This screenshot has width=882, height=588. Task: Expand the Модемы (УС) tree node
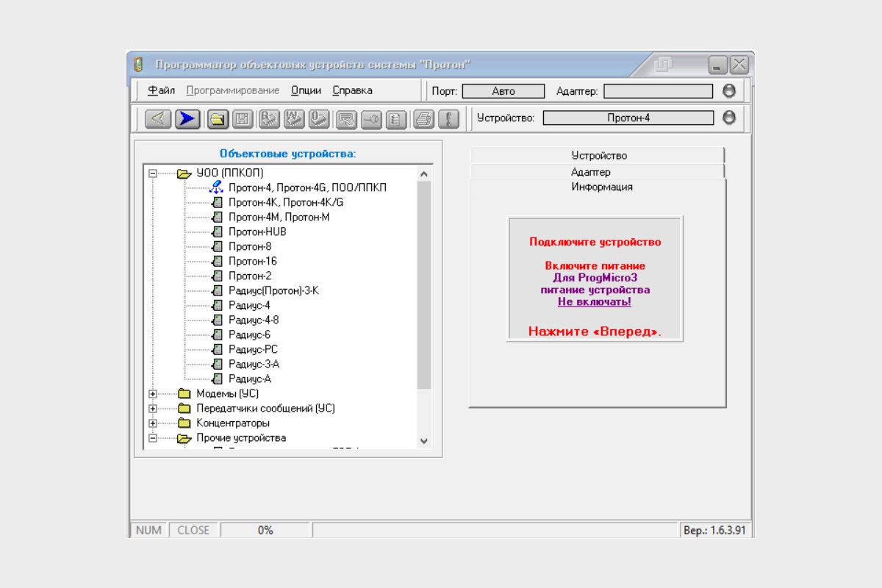(153, 394)
